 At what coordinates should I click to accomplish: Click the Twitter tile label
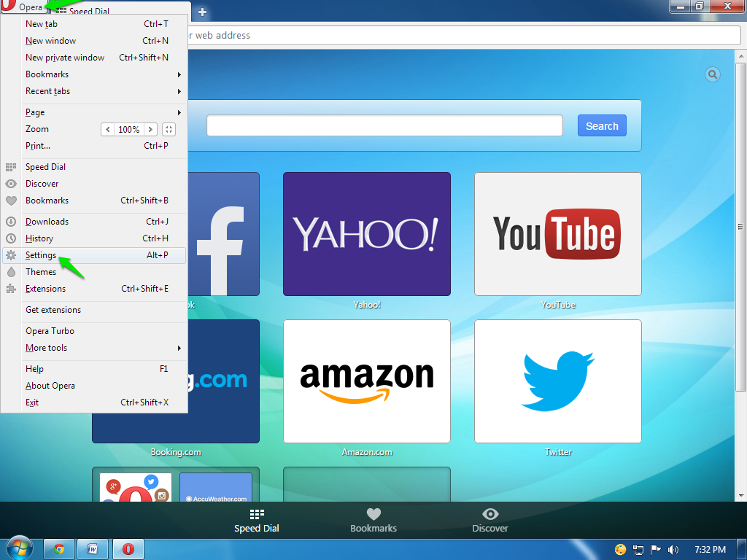point(558,452)
